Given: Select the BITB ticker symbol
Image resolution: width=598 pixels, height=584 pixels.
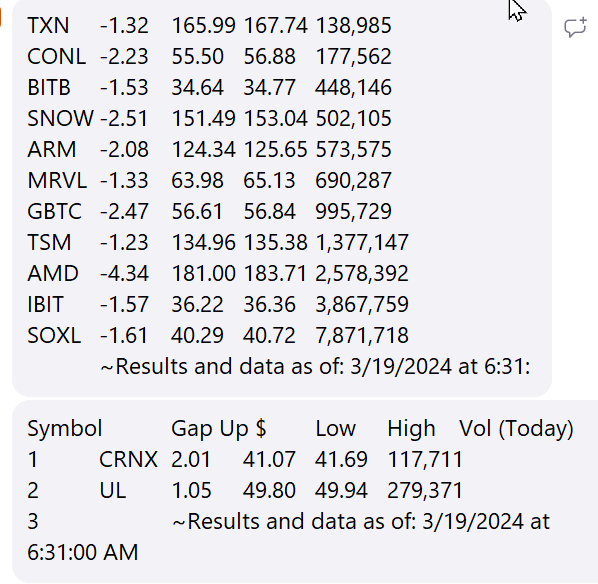Looking at the screenshot, I should (49, 87).
